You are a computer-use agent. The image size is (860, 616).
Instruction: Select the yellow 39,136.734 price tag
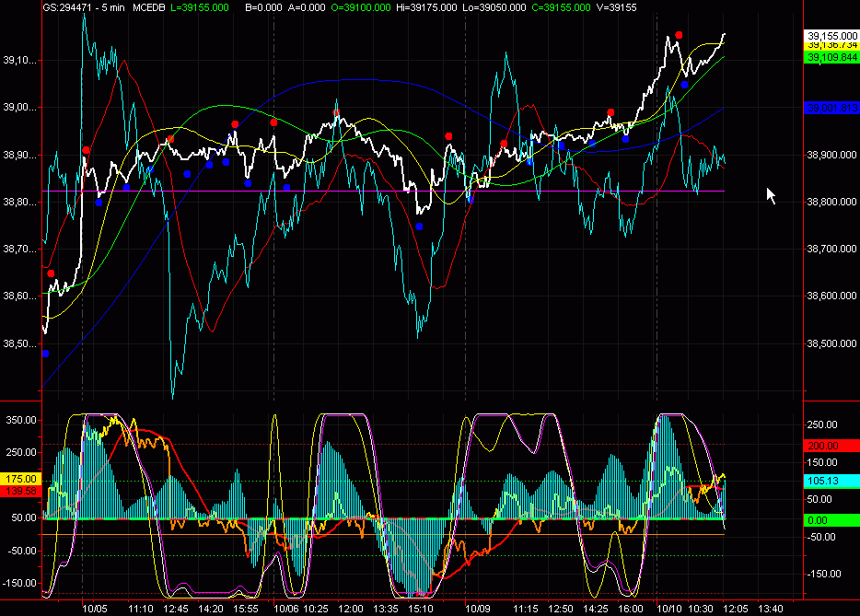pos(831,46)
